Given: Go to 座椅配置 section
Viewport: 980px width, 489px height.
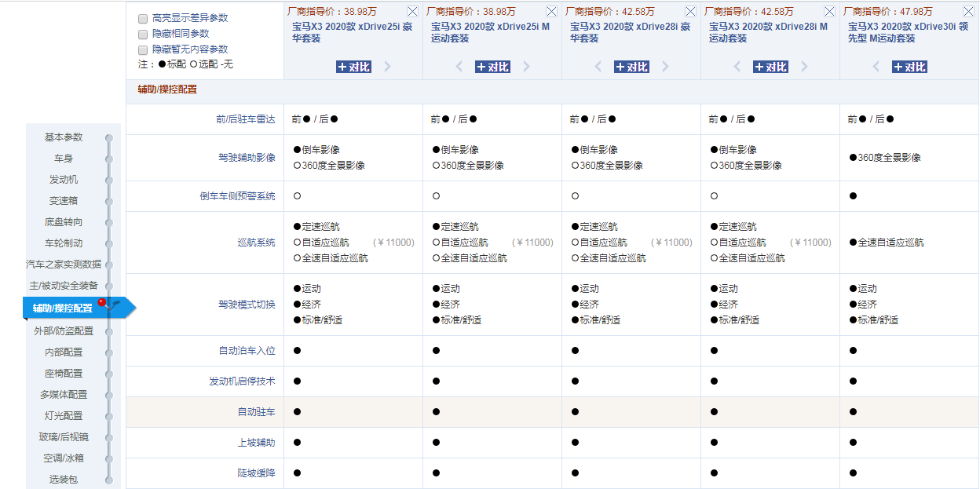Looking at the screenshot, I should coord(64,374).
